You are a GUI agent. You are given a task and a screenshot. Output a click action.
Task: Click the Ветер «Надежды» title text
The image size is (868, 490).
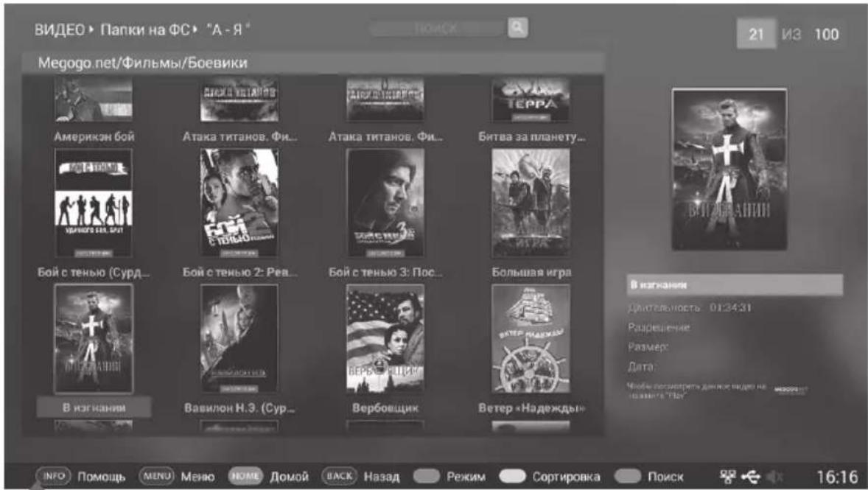(531, 408)
